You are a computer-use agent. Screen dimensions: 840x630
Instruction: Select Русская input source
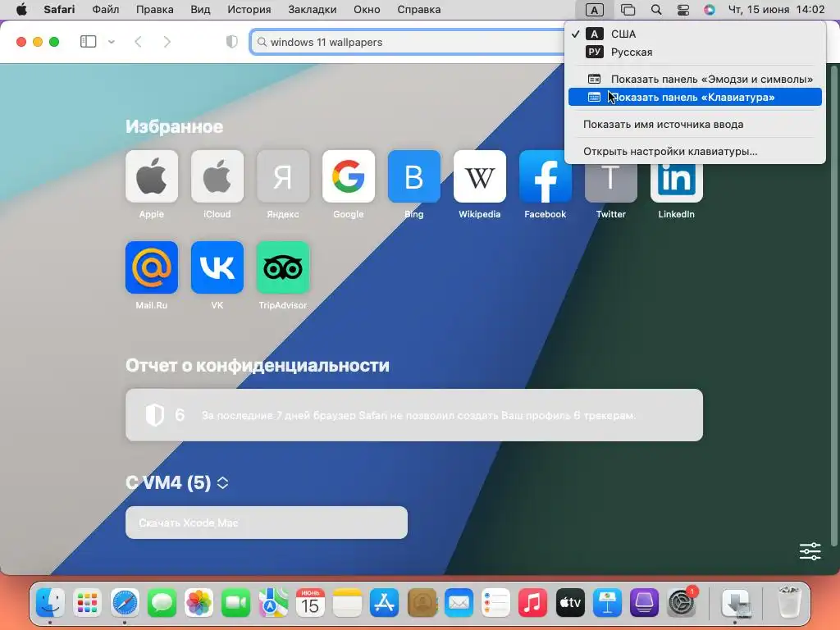pyautogui.click(x=695, y=52)
